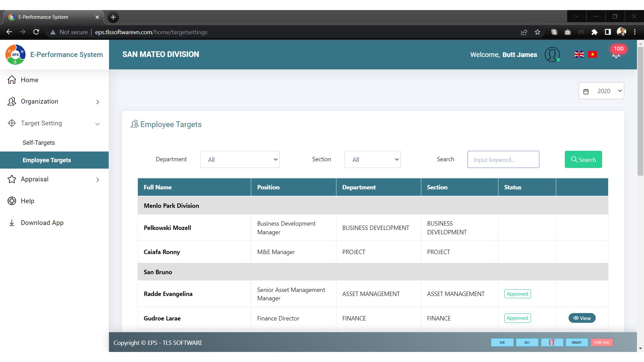This screenshot has height=362, width=644.
Task: Reload the page with the refresh icon
Action: point(36,32)
